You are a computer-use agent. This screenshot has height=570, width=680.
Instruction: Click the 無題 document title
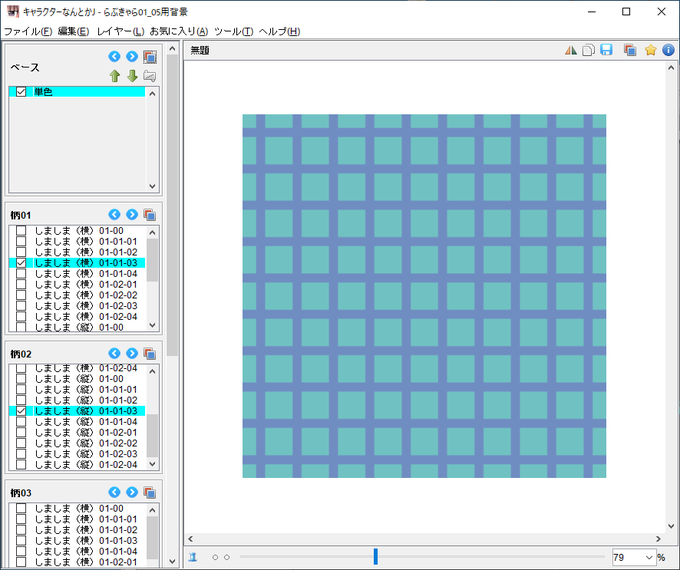point(200,50)
